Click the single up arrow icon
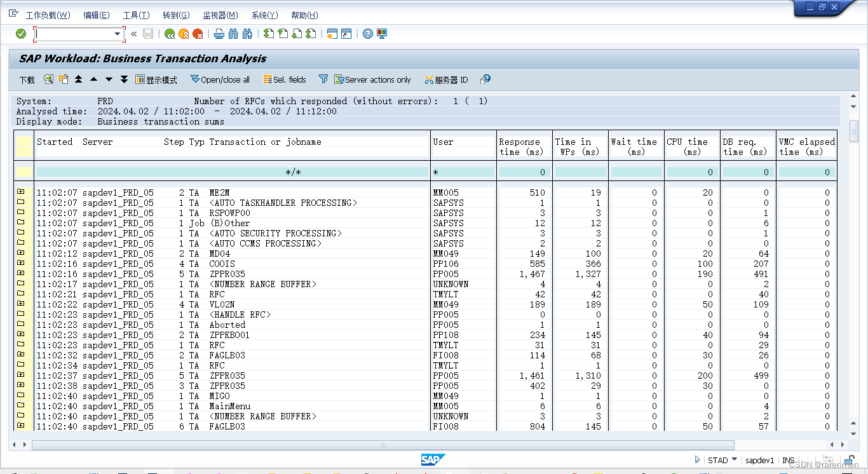Screen dimensions: 868x474 93,79
